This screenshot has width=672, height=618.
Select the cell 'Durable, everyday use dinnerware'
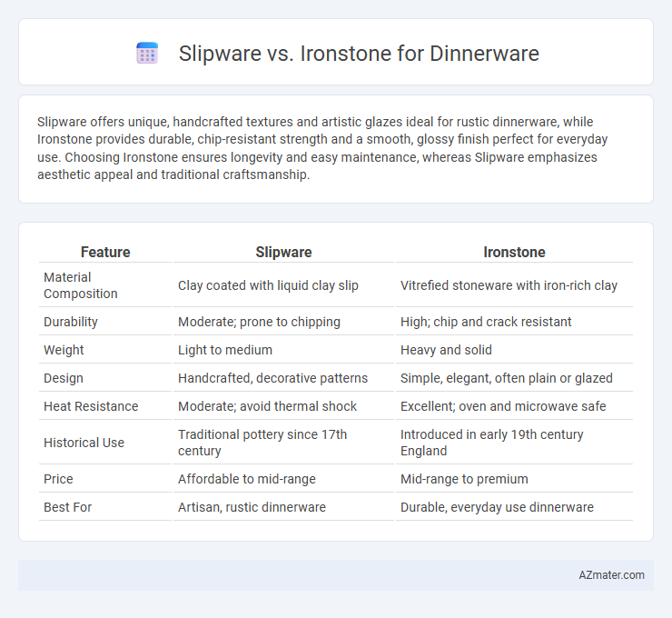(497, 507)
